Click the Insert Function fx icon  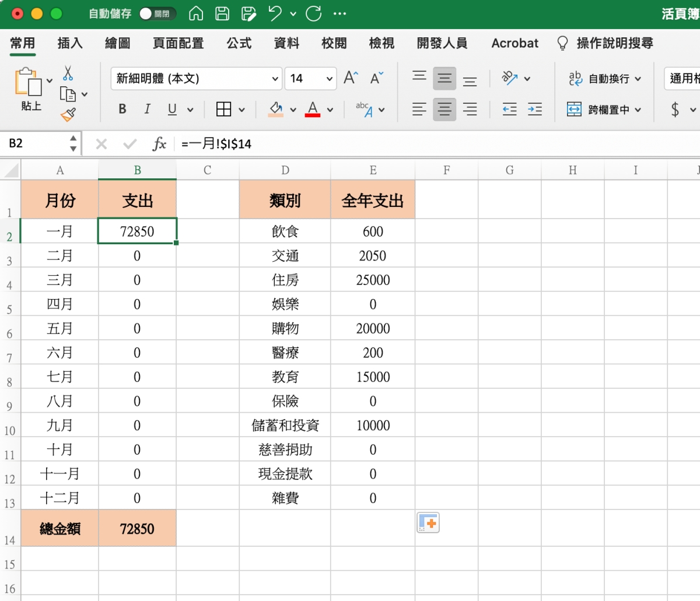pyautogui.click(x=159, y=144)
